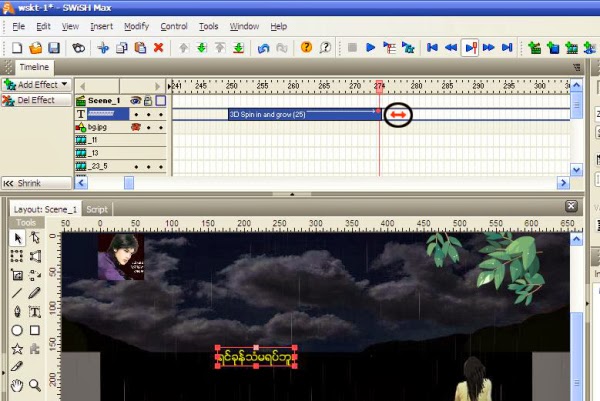Select the yellow Burmese text object
Image resolution: width=600 pixels, height=401 pixels.
point(256,357)
